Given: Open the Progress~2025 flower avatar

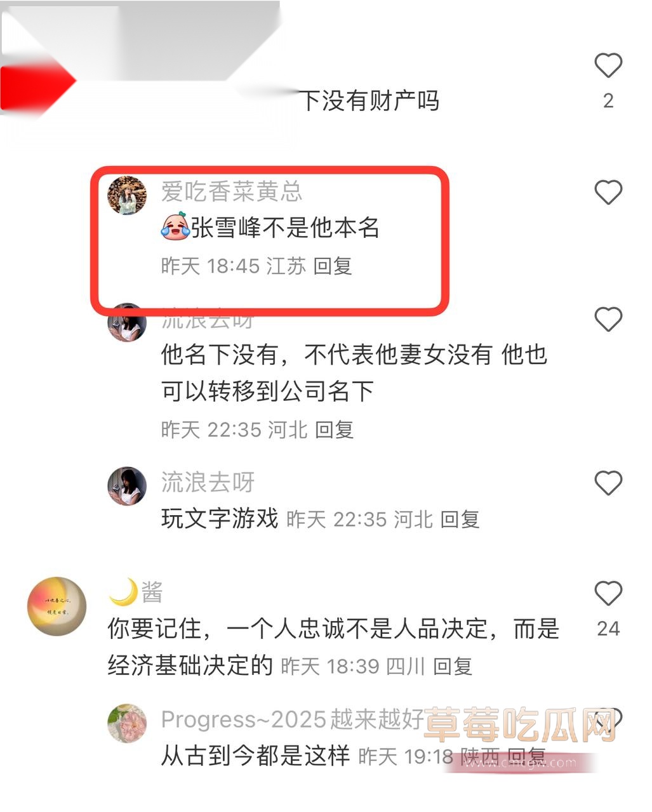Looking at the screenshot, I should pos(127,723).
